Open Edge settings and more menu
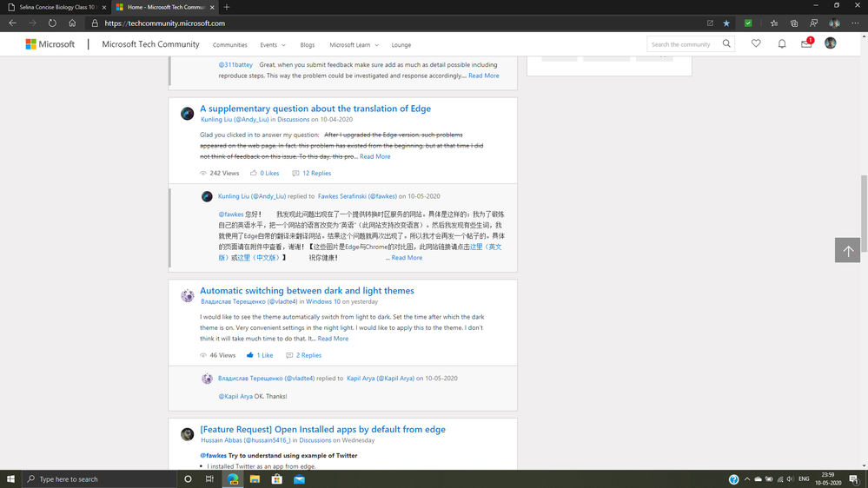 point(855,23)
